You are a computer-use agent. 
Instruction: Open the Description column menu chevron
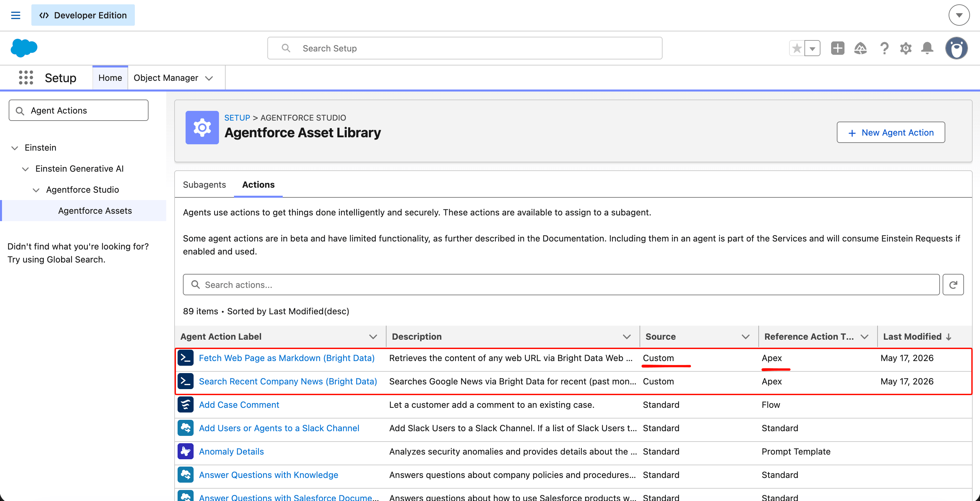627,337
